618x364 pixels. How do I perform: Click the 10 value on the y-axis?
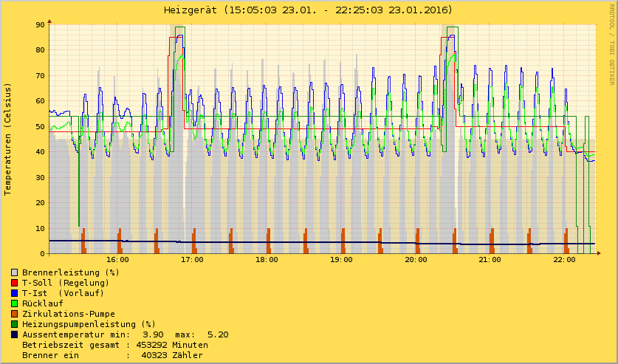[40, 228]
